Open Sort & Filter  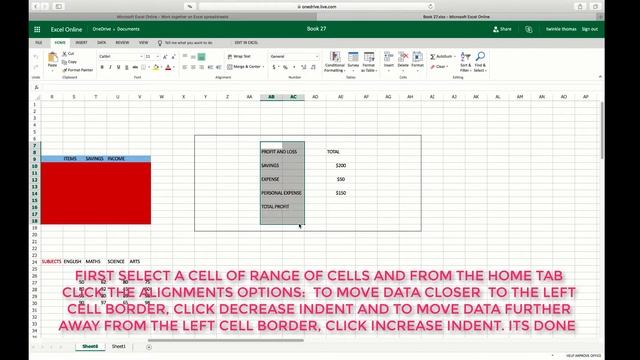465,62
